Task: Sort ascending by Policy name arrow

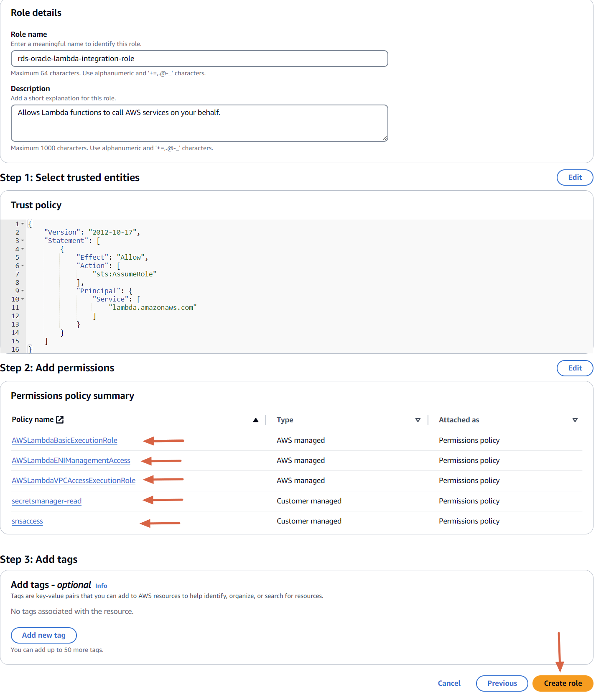Action: pos(256,420)
